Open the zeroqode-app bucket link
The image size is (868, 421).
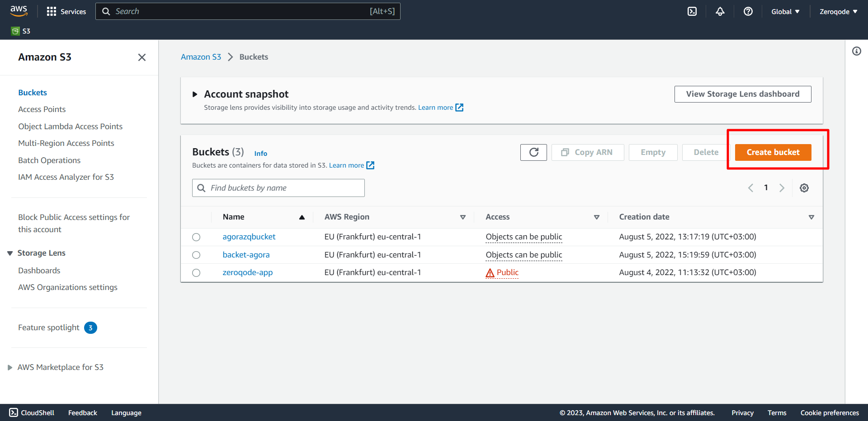point(247,272)
